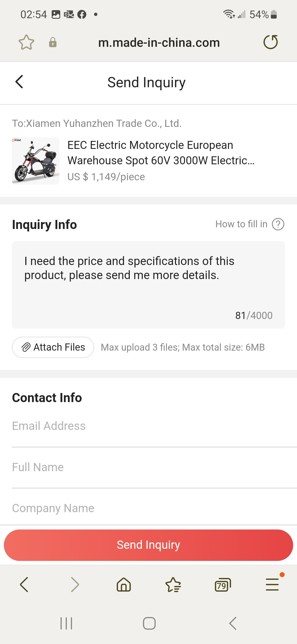Image resolution: width=297 pixels, height=644 pixels.
Task: Open the browser hamburger menu
Action: tap(272, 585)
